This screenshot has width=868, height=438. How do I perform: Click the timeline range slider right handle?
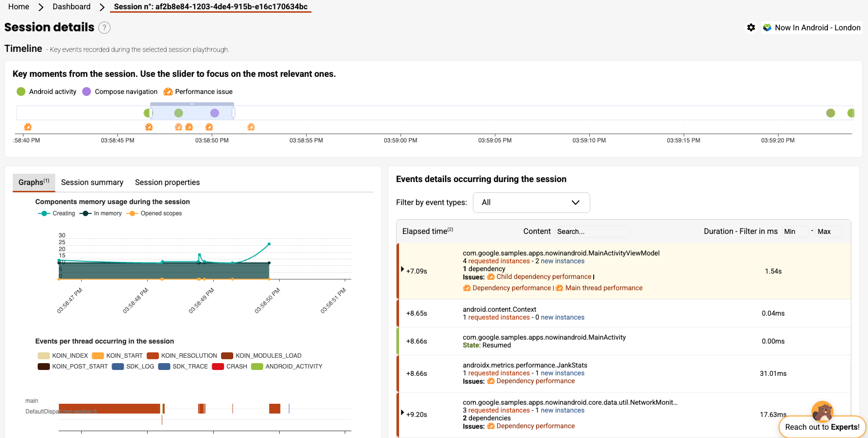point(233,113)
